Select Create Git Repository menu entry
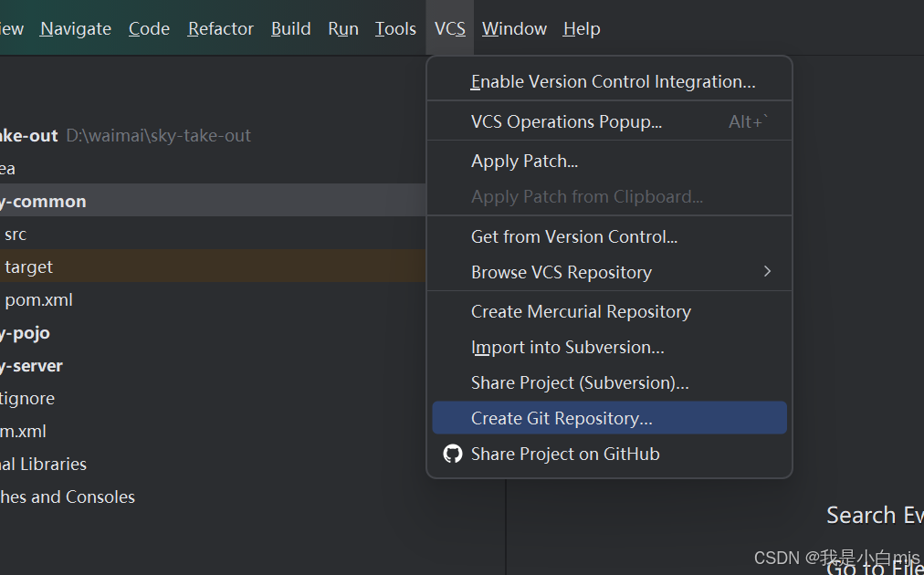Viewport: 924px width, 575px height. click(x=562, y=418)
